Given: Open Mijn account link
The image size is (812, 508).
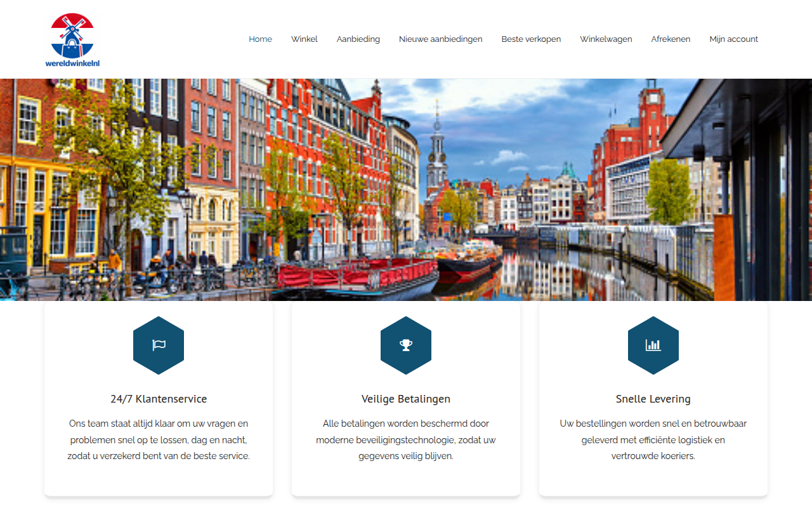Looking at the screenshot, I should click(x=734, y=39).
